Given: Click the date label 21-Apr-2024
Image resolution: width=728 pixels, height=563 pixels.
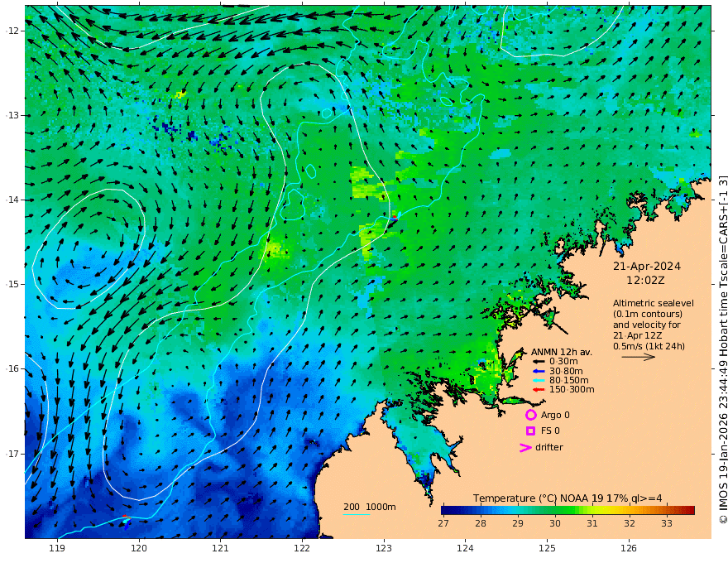Looking at the screenshot, I should pyautogui.click(x=647, y=267).
